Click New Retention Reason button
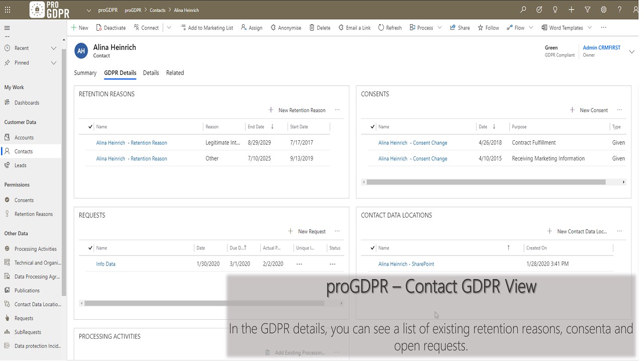Viewport: 644px width, 362px height. (x=297, y=110)
